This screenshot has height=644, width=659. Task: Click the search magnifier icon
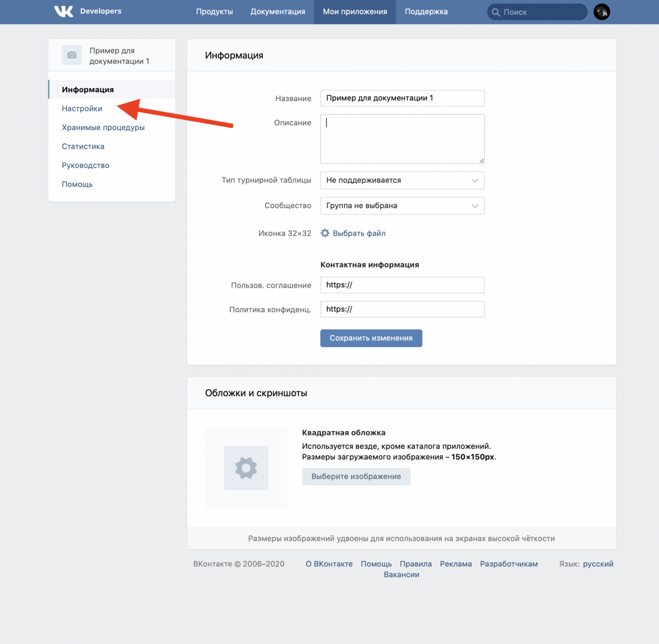496,12
